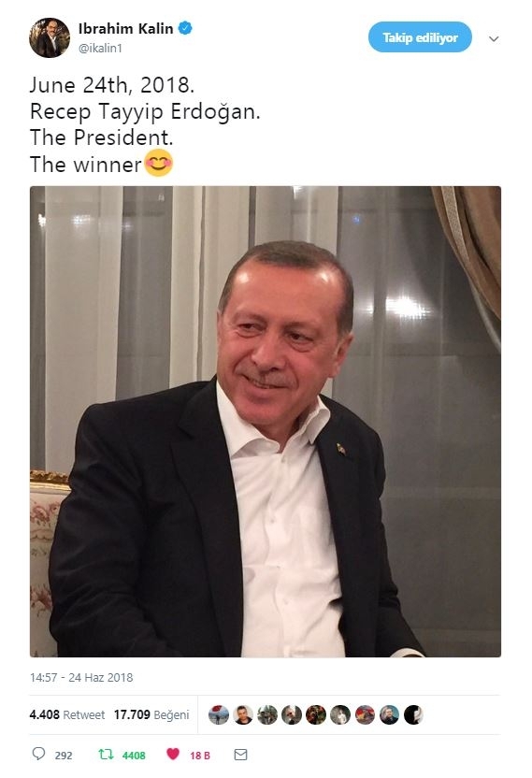This screenshot has width=532, height=778.
Task: Open Ibrahim Kalin's profile avatar
Action: [50, 37]
